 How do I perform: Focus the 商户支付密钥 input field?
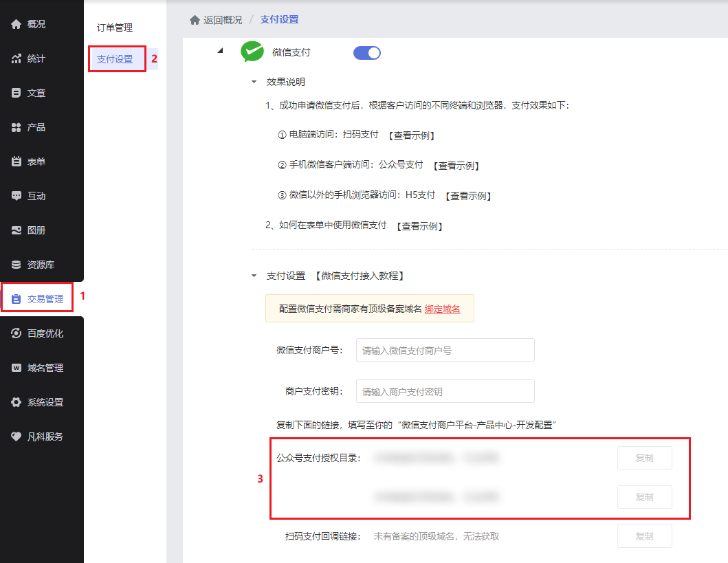445,392
